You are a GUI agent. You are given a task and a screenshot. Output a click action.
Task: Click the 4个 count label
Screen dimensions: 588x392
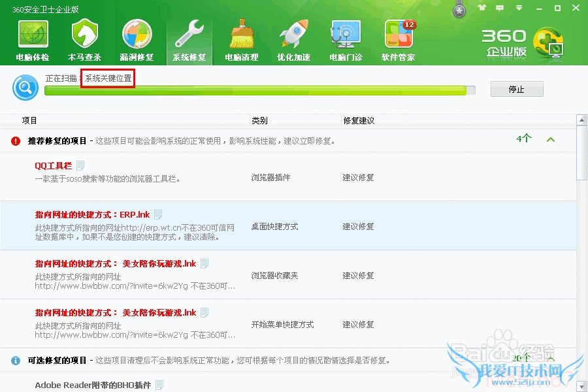(x=524, y=139)
